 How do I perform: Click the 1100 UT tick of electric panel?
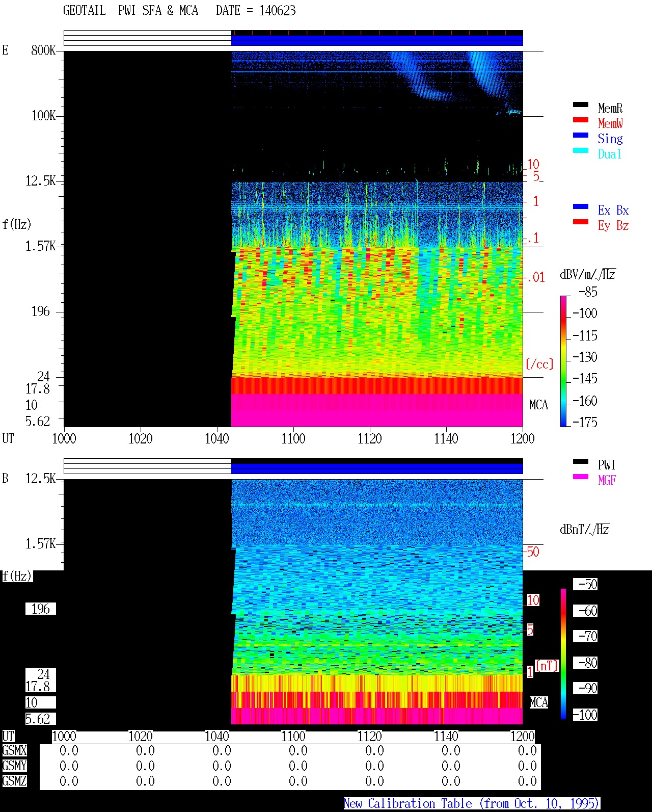[x=293, y=438]
